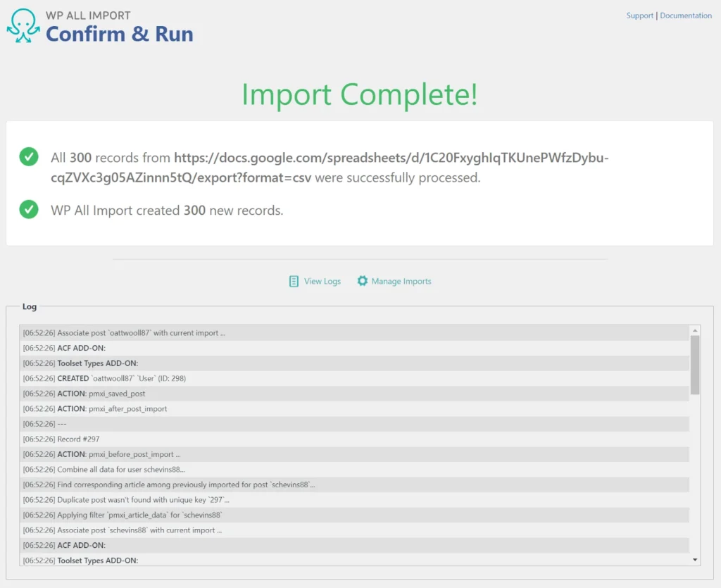This screenshot has height=588, width=721.
Task: Open the Documentation link
Action: coord(685,15)
